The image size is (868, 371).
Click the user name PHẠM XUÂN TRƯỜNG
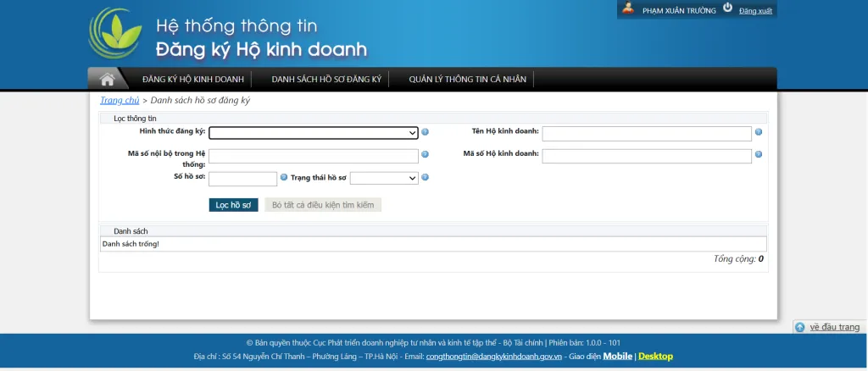[x=679, y=10]
